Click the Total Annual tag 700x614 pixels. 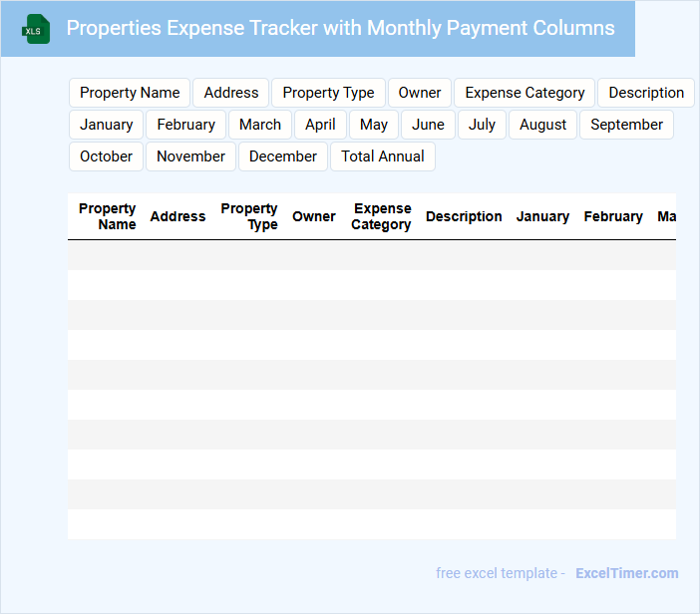click(x=383, y=156)
